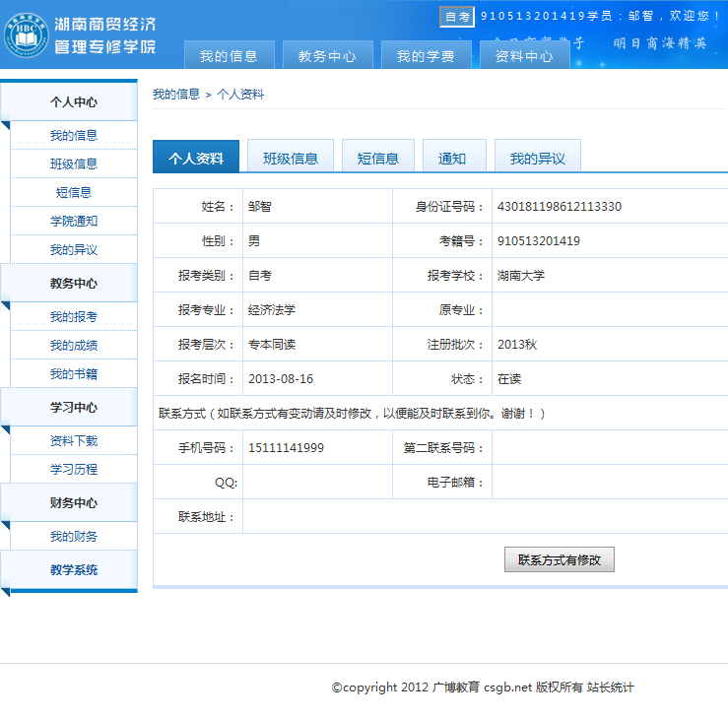Click the 在读 status value
Screen dimensions: 728x719
click(x=509, y=379)
